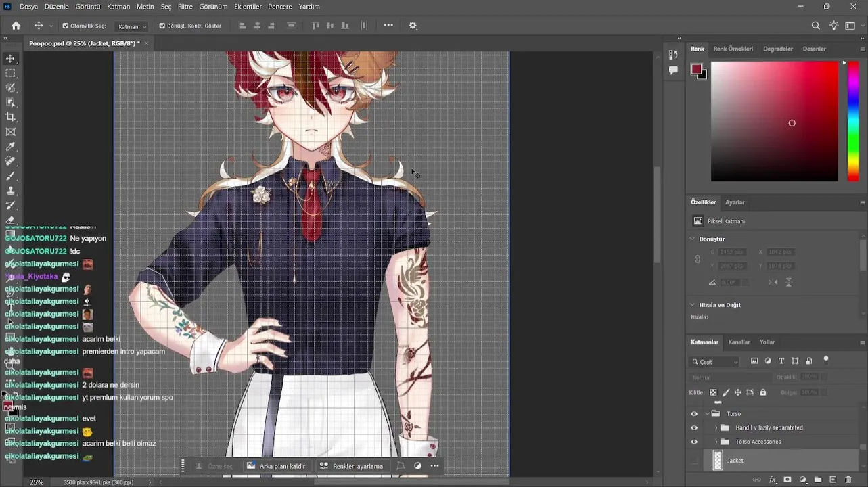868x487 pixels.
Task: Hide Torso Accessories group
Action: (693, 442)
